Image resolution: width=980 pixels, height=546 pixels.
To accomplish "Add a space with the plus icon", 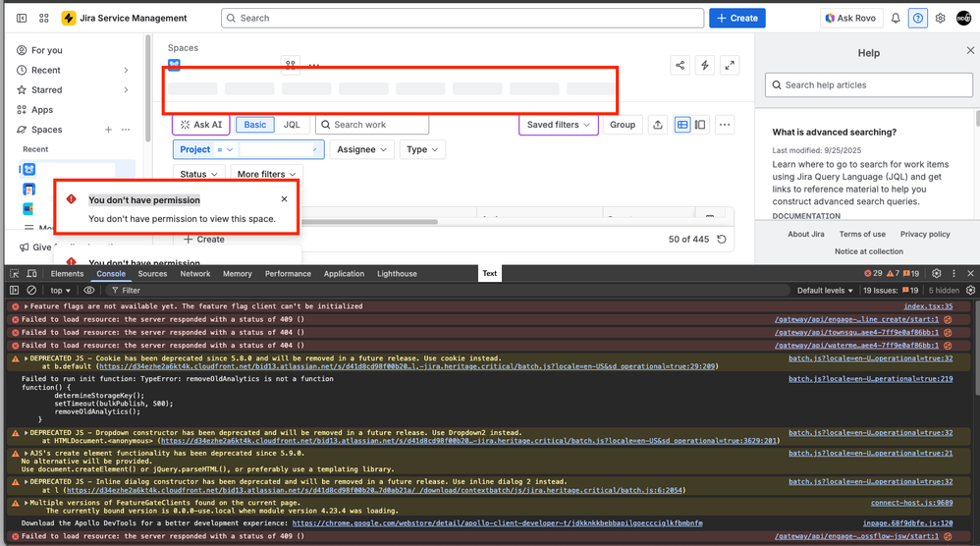I will (x=108, y=130).
